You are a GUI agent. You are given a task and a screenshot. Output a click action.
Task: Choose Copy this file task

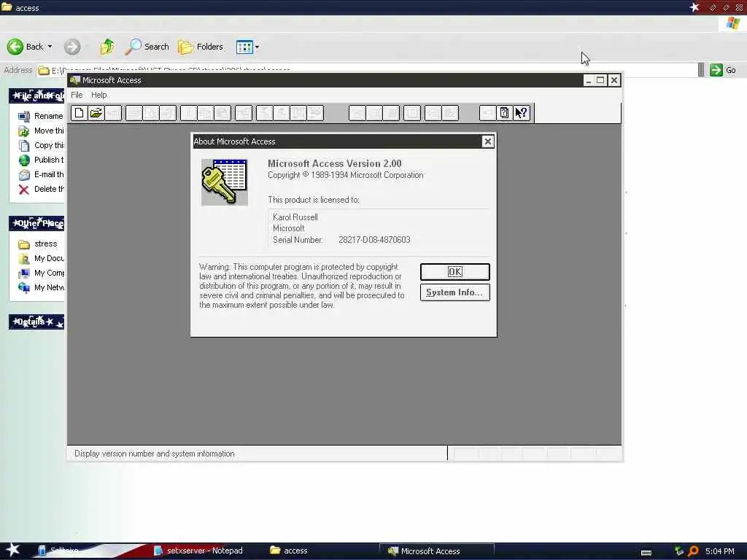click(x=41, y=145)
